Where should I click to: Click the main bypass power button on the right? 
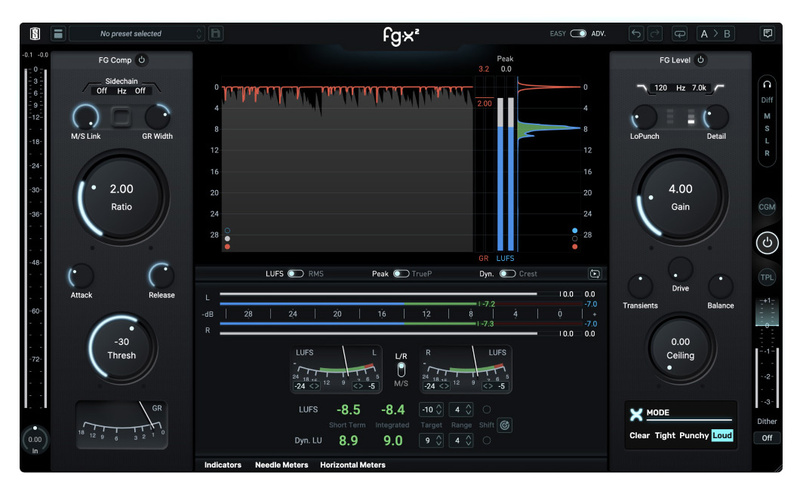(x=767, y=242)
